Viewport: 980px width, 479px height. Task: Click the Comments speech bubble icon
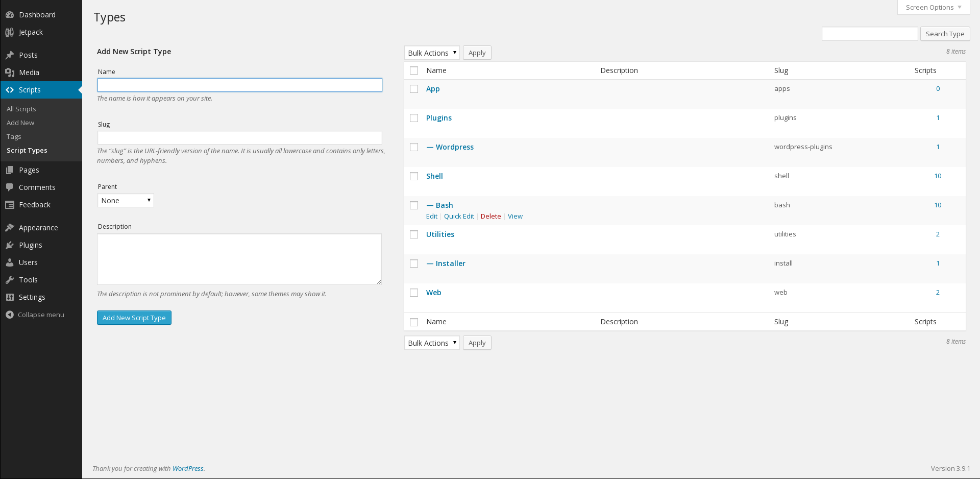tap(10, 187)
